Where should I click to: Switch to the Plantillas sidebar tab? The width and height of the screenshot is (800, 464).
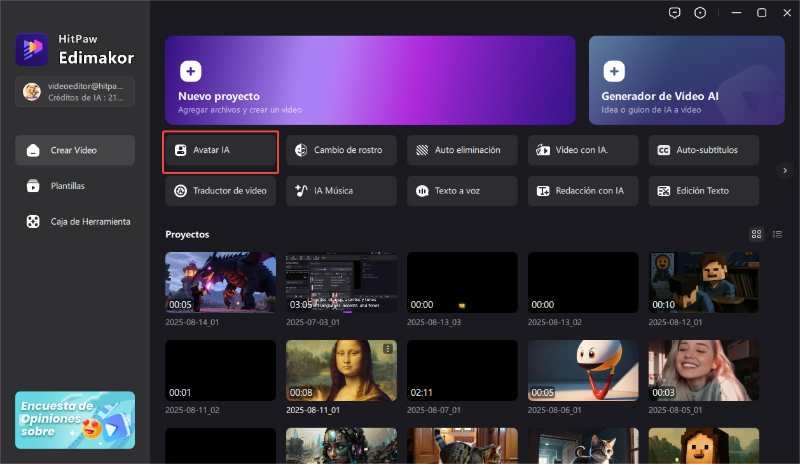[75, 186]
